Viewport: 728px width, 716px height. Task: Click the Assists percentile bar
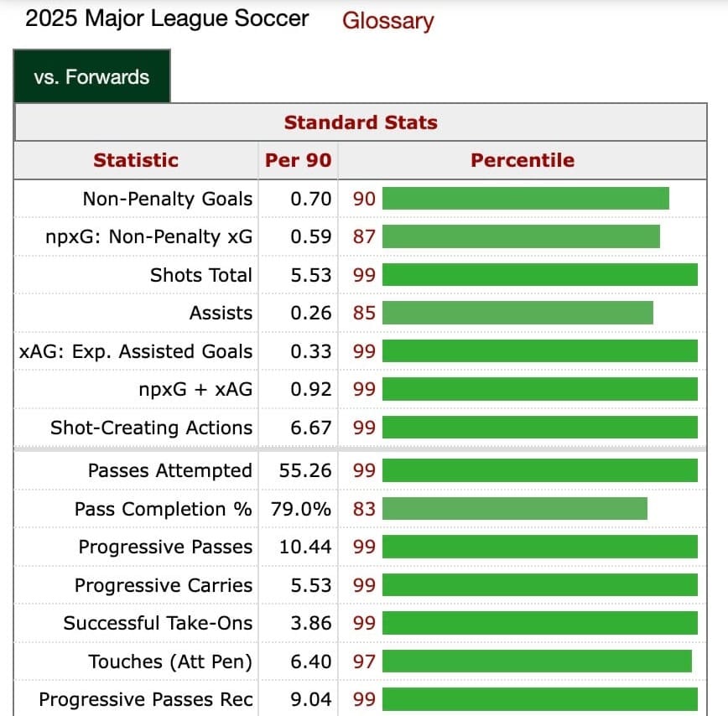click(x=517, y=313)
